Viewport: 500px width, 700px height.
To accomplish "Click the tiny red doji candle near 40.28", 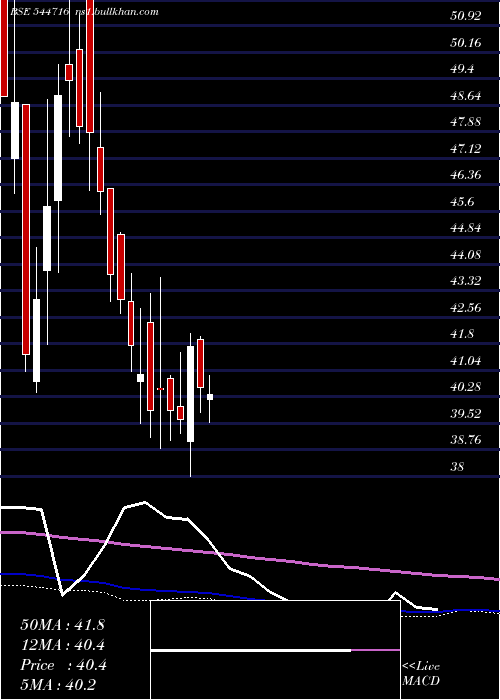I will click(160, 389).
